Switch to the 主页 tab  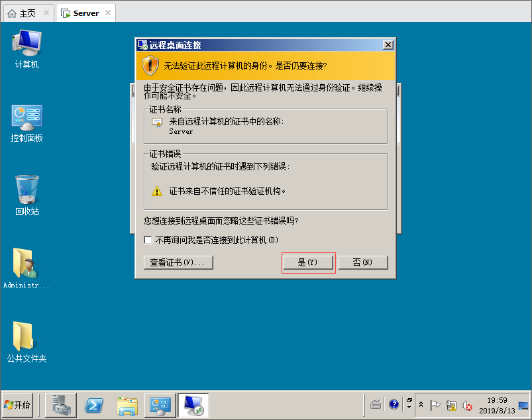click(23, 13)
